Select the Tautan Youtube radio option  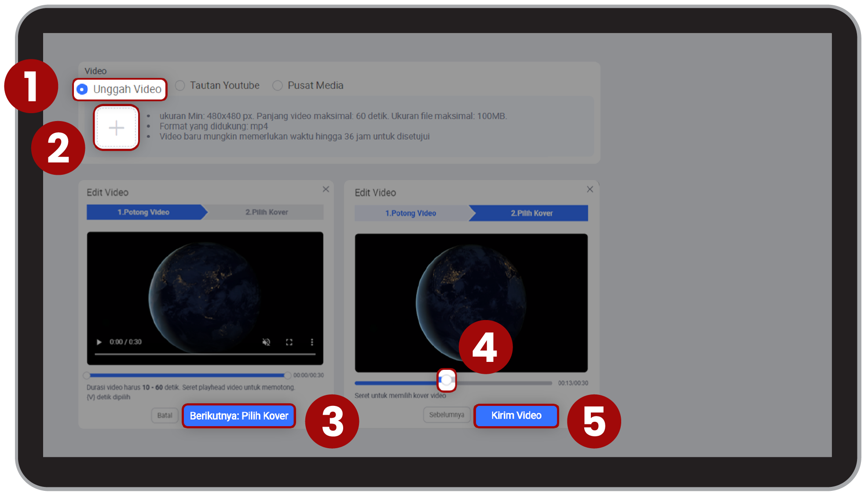pyautogui.click(x=180, y=85)
